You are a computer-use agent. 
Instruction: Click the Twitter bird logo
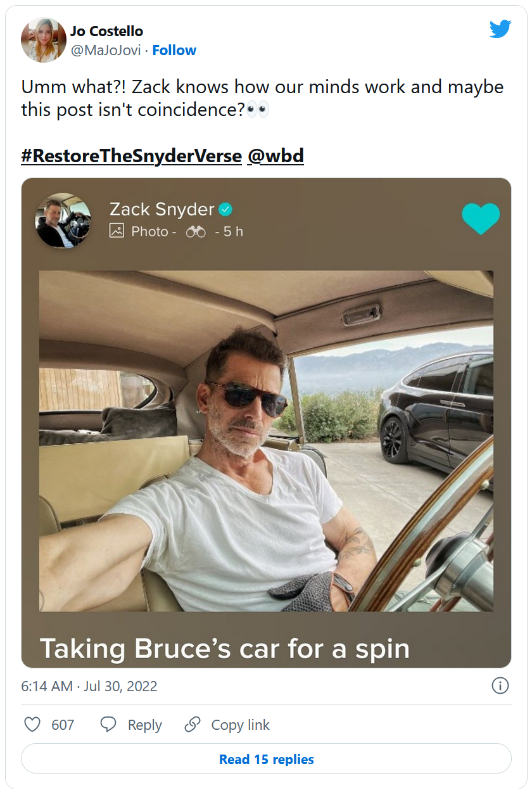click(500, 29)
